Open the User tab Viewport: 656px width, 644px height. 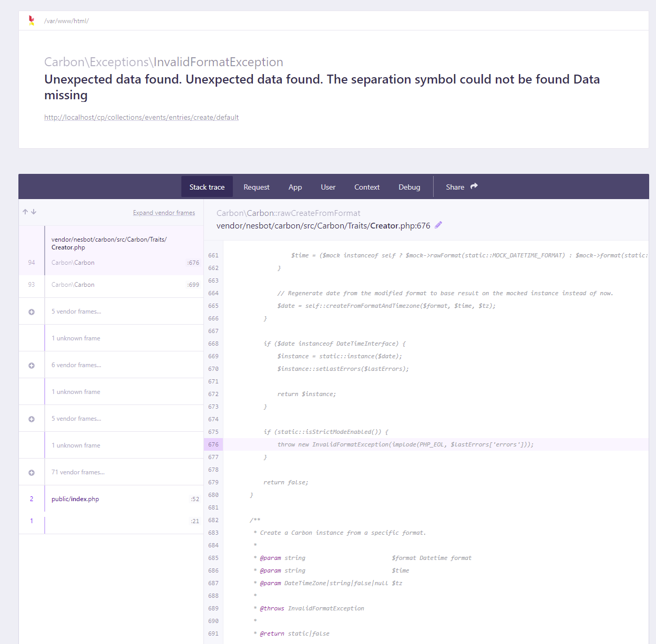(x=327, y=186)
